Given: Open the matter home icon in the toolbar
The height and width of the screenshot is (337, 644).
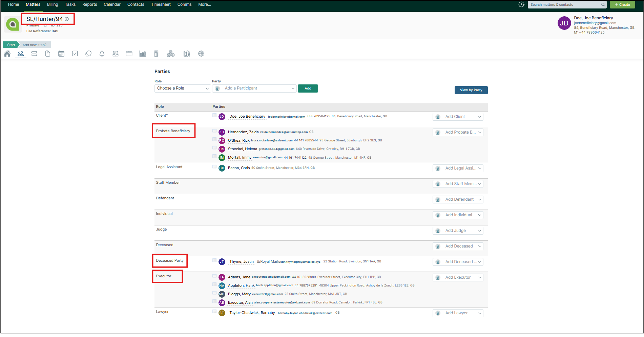Looking at the screenshot, I should [x=7, y=54].
